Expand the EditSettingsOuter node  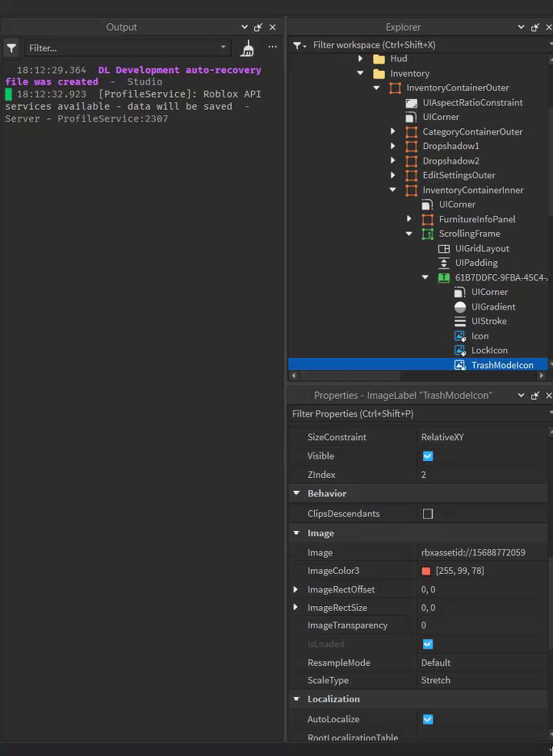[393, 175]
